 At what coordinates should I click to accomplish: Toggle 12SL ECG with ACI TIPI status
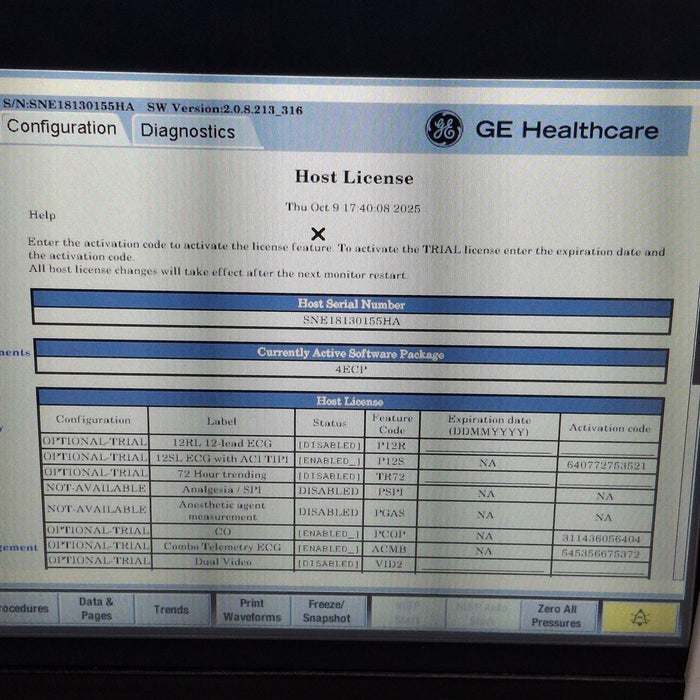pos(329,460)
